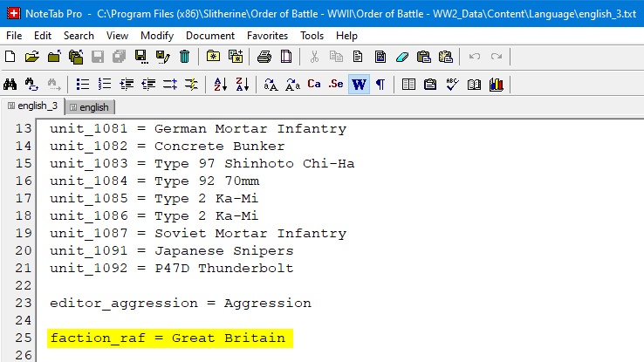Click the formatted document page icon

pos(380,57)
